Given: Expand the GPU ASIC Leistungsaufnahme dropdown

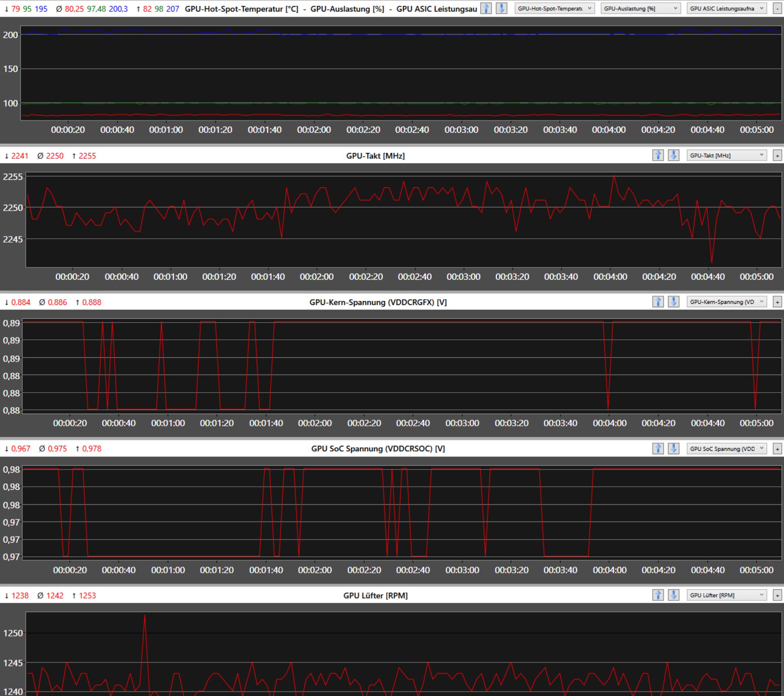Looking at the screenshot, I should pyautogui.click(x=727, y=8).
